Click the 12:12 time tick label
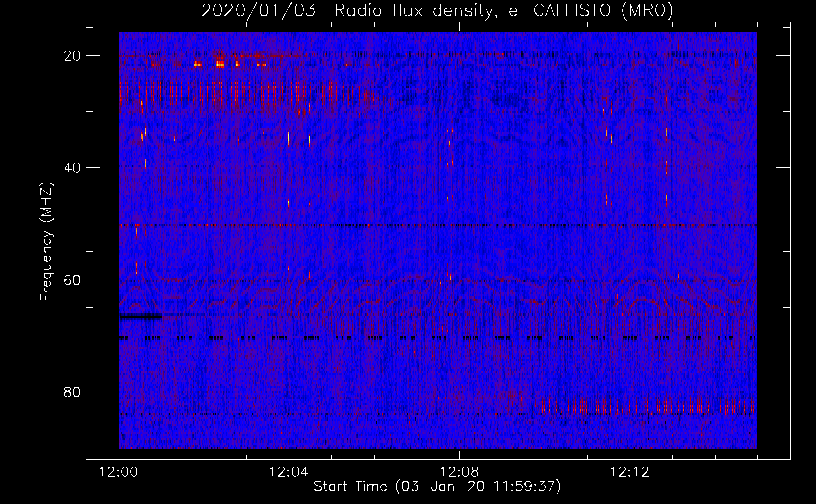Screen dimensions: 816x504 (630, 472)
